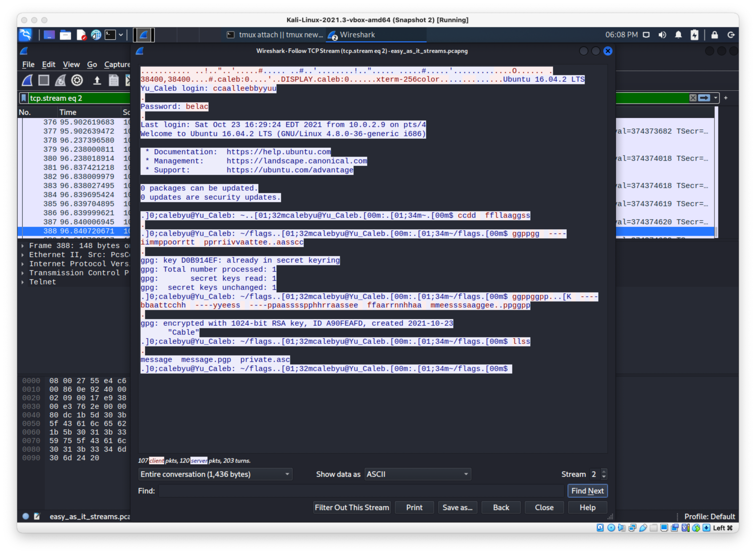The image size is (756, 554).
Task: Click the volume speaker tray icon
Action: (x=663, y=35)
